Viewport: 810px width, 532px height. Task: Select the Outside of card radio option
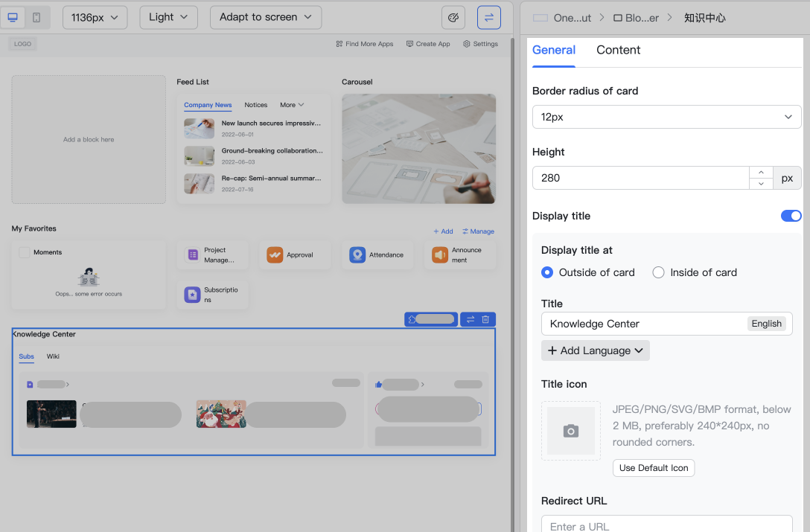pos(547,272)
